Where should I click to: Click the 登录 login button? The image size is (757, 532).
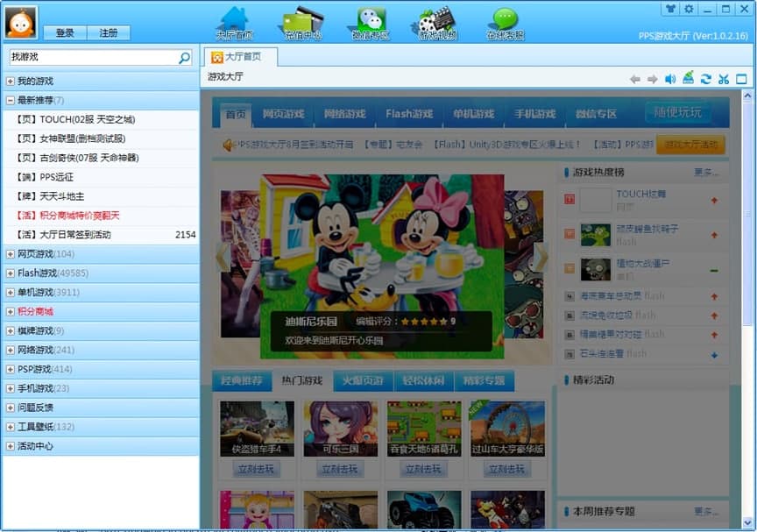[x=65, y=32]
